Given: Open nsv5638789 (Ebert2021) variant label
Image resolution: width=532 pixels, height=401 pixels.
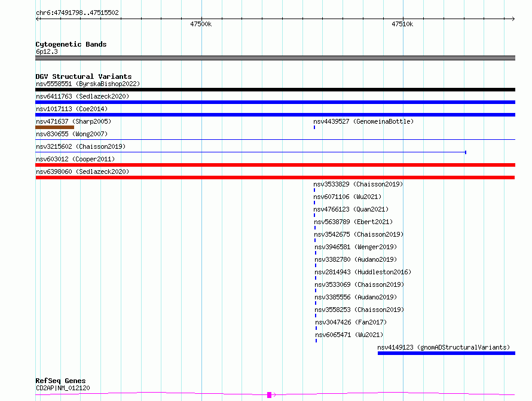Looking at the screenshot, I should [x=353, y=222].
